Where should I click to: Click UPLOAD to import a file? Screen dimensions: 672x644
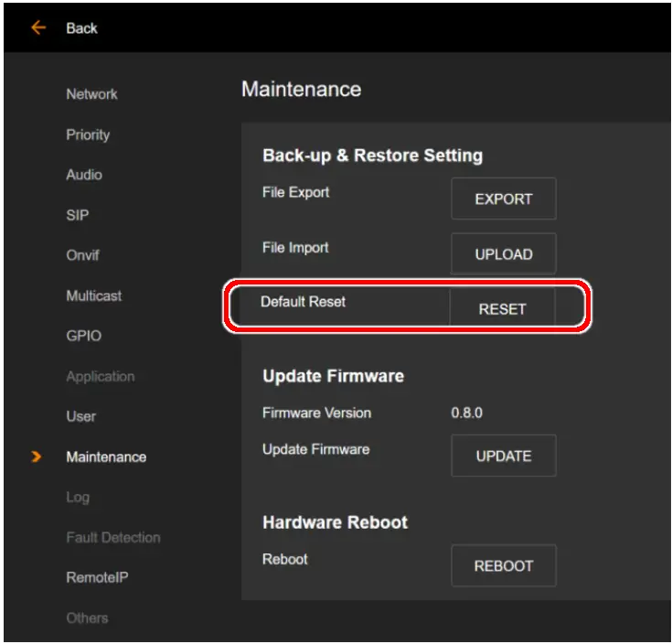(503, 254)
